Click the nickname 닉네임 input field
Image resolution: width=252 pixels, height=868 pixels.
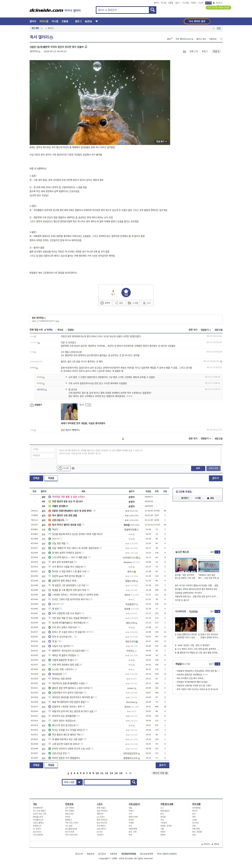[x=43, y=450]
